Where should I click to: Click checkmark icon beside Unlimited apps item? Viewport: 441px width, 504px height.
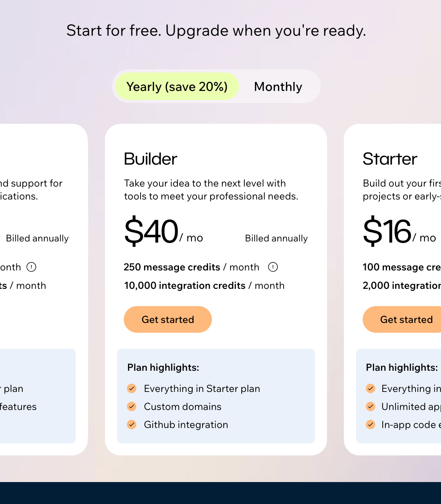pos(371,406)
